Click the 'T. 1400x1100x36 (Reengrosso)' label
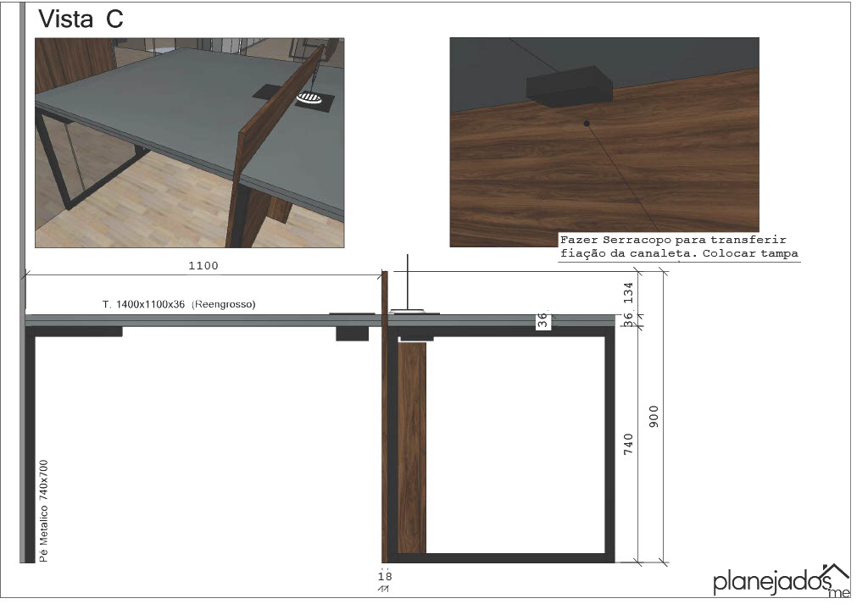The image size is (868, 615). tap(178, 304)
